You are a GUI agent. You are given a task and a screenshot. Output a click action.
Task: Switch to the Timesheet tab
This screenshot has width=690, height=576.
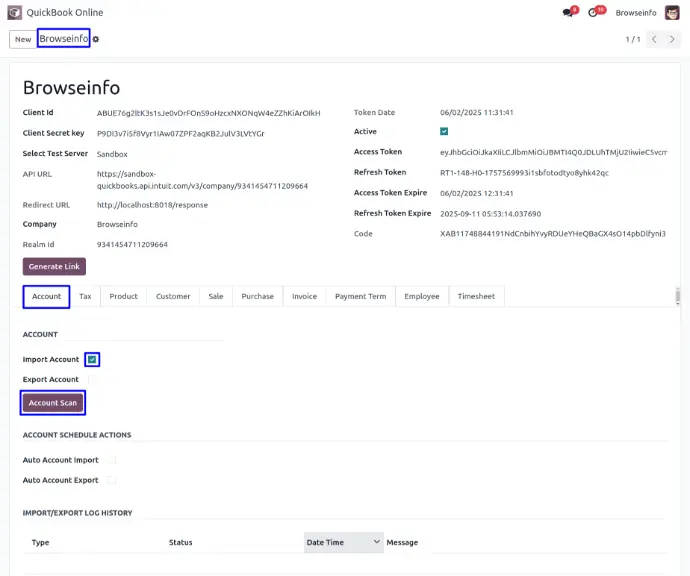pos(476,297)
